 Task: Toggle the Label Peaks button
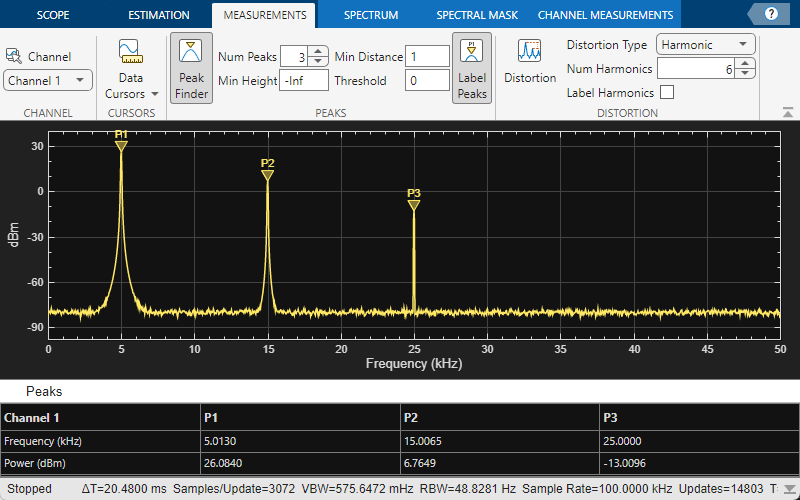(472, 67)
